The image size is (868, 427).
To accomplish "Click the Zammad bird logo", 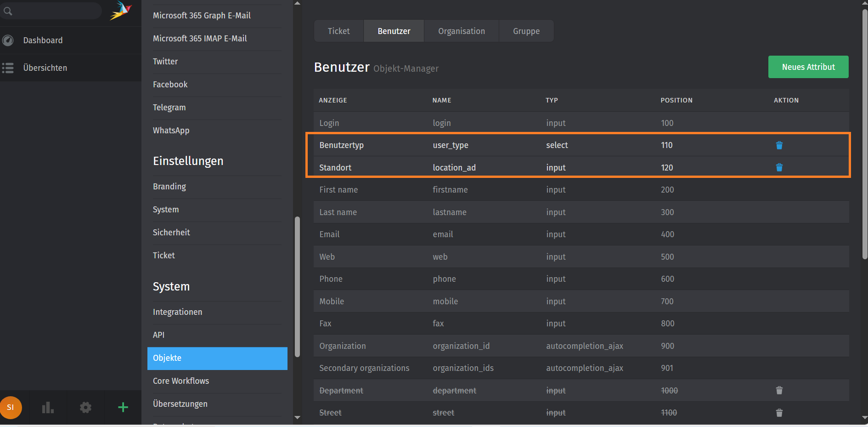I will pos(121,11).
